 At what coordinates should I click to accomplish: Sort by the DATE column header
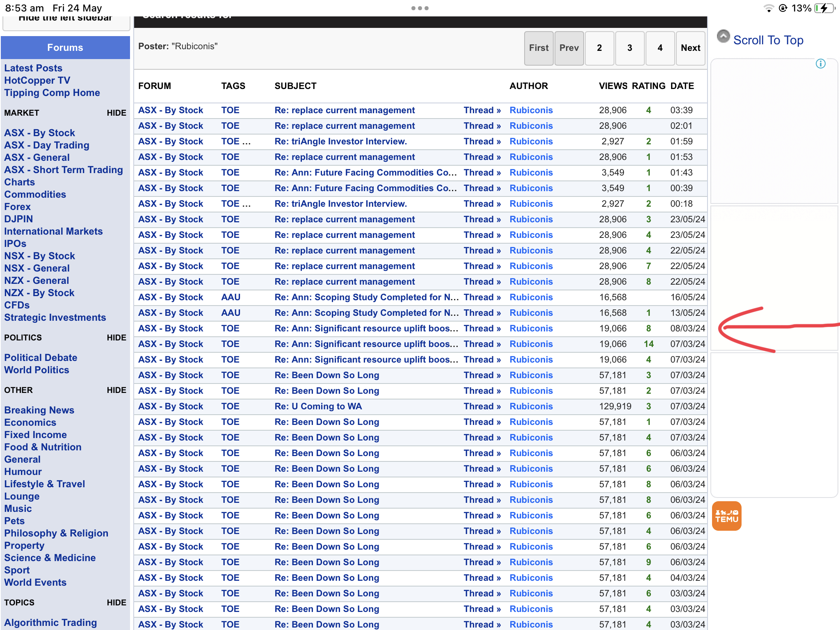click(682, 86)
